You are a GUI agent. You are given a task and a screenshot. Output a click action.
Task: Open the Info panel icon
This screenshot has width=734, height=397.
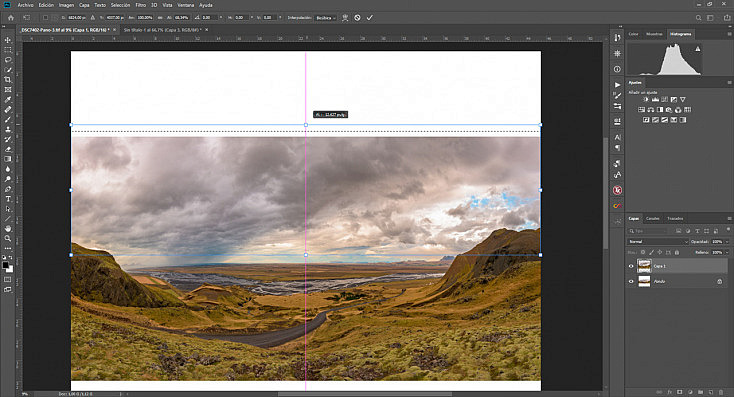[617, 69]
